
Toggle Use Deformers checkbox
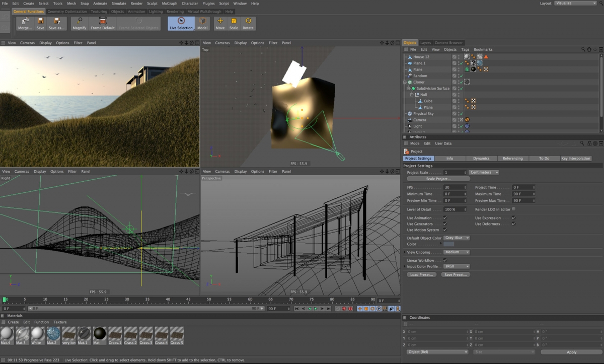[x=513, y=224]
